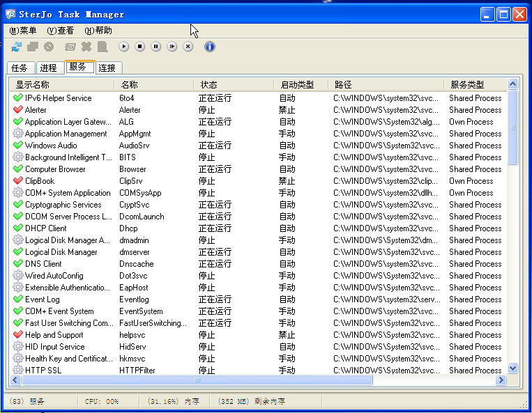Sort by the 状态 column header
The width and height of the screenshot is (532, 413).
click(234, 84)
